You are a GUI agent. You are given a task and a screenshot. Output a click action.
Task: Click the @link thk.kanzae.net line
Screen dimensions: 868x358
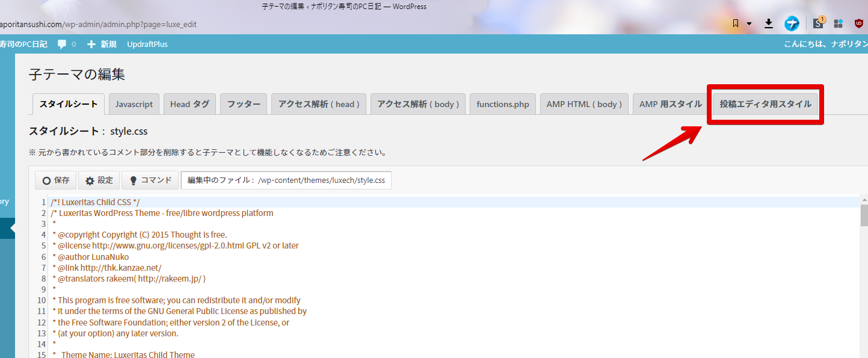[x=106, y=268]
